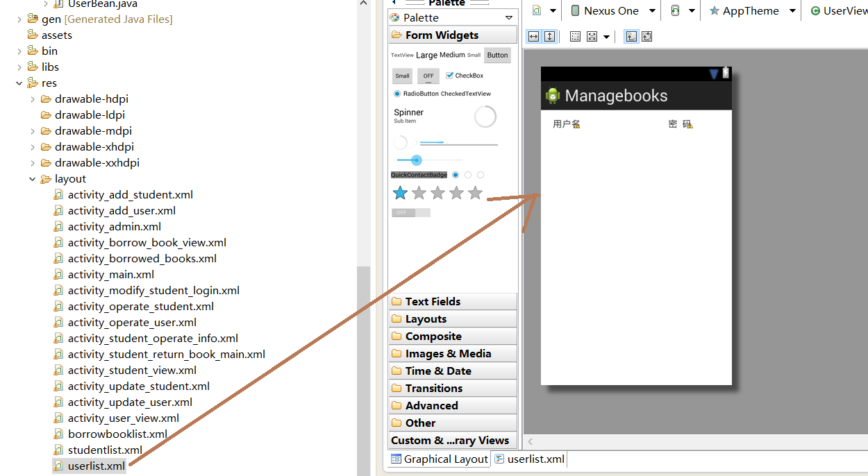Viewport: 868px width, 476px height.
Task: Expand the libs folder
Action: pyautogui.click(x=19, y=67)
